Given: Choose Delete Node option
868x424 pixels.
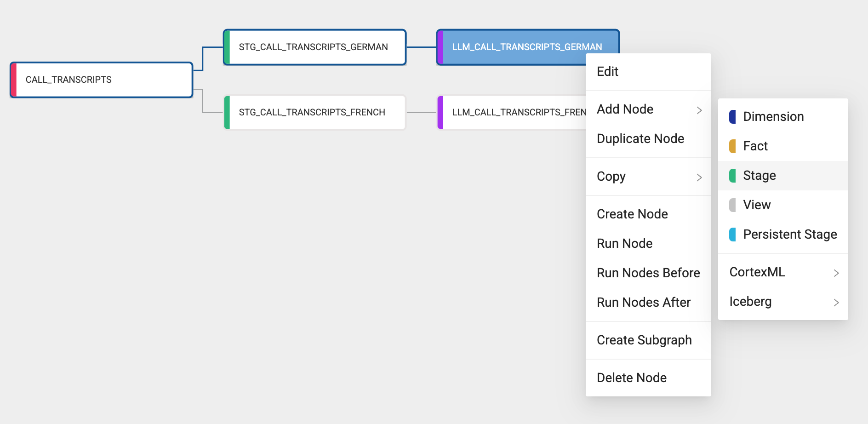Looking at the screenshot, I should point(648,378).
